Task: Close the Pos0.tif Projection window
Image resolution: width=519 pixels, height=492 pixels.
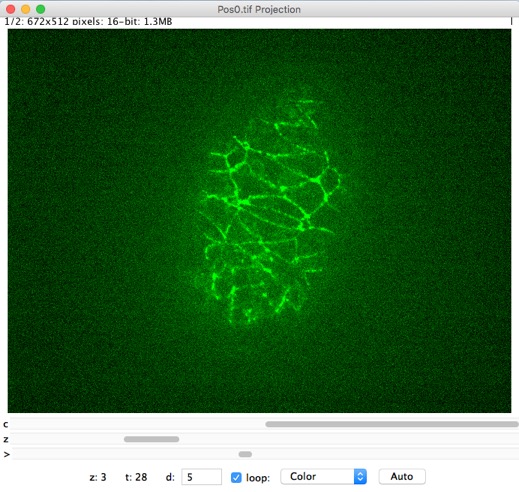Action: coord(11,9)
